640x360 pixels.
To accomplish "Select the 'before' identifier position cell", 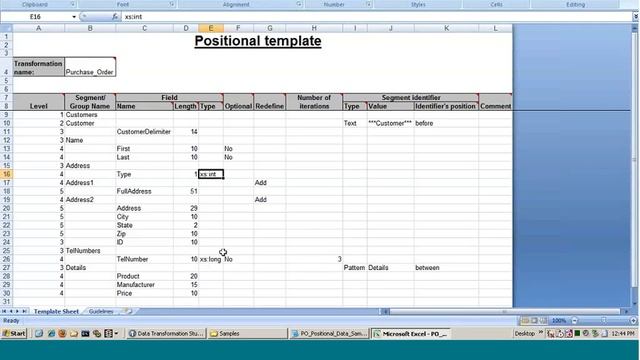I will click(446, 123).
